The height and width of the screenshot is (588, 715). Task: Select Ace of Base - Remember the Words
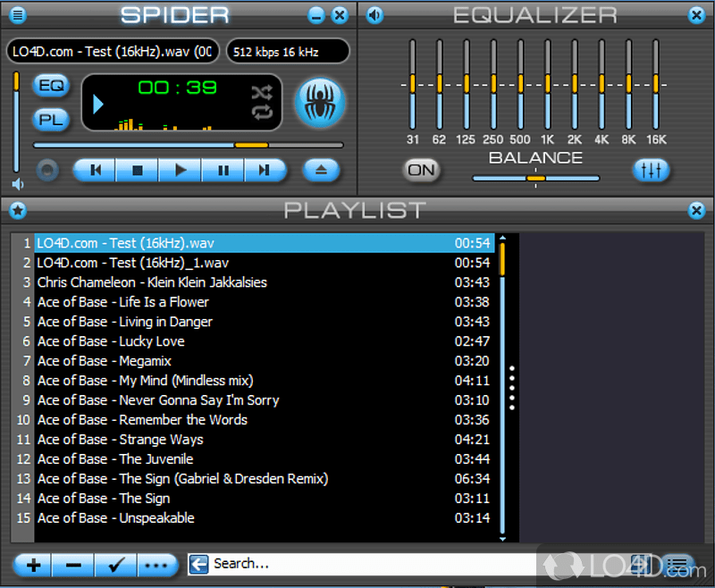pyautogui.click(x=265, y=420)
